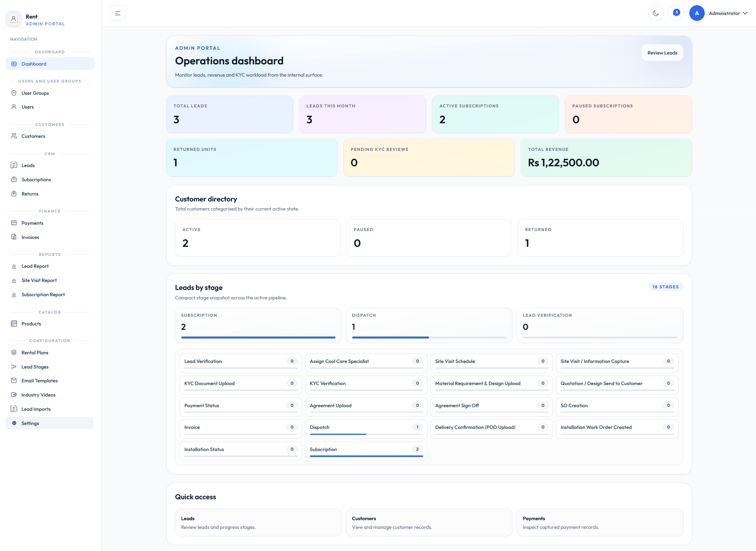Open the Dashboard menu item
Viewport: 756px width, 551px height.
(x=50, y=64)
